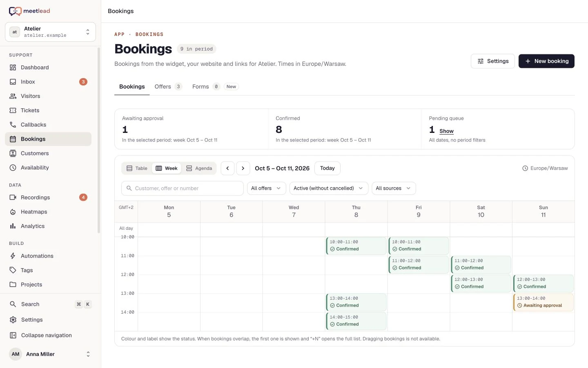
Task: Click the Europe/Warsaw timezone clock icon
Action: click(x=525, y=168)
